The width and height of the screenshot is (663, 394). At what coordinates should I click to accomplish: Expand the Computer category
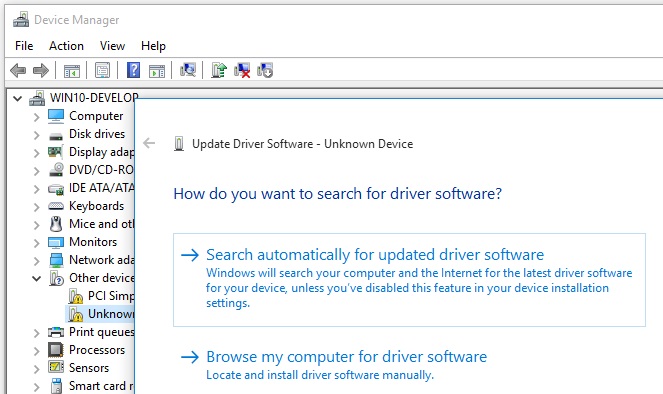tap(36, 117)
